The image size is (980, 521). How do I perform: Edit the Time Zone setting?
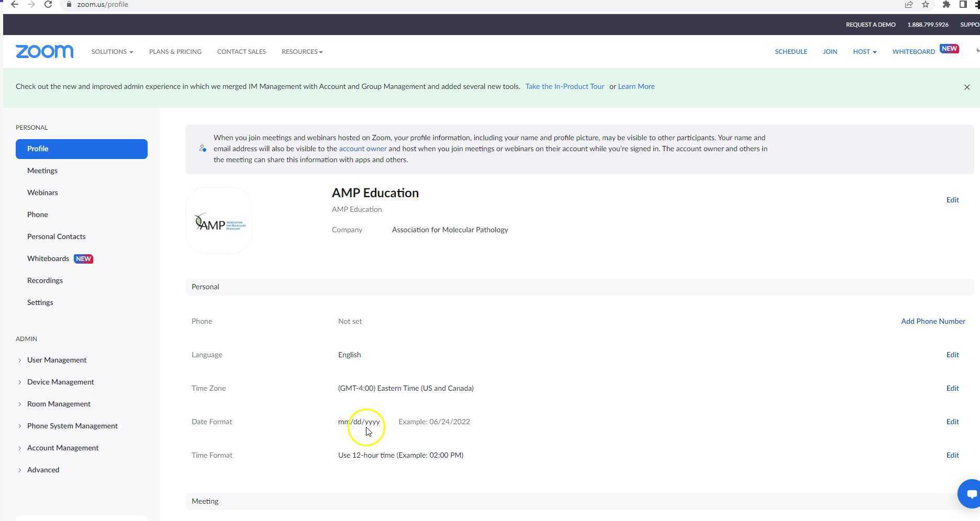coord(952,388)
